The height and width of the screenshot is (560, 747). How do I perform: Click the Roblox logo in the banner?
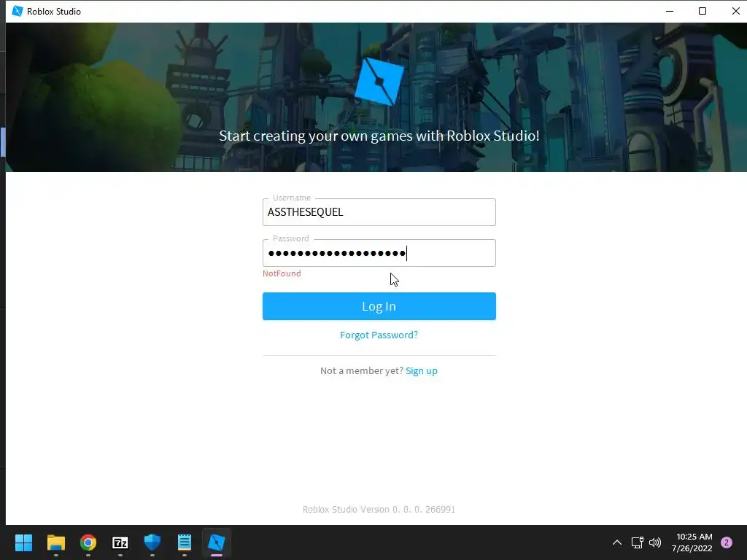point(379,82)
